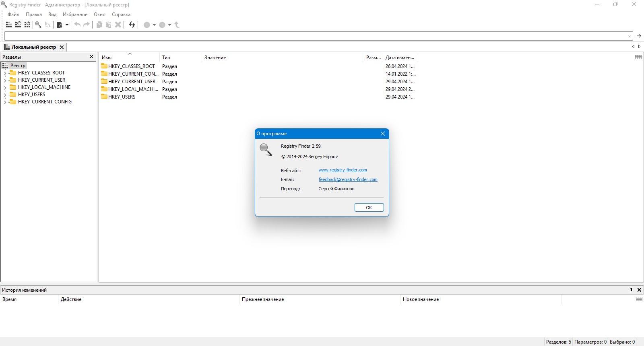This screenshot has height=346, width=644.
Task: Open the feedback@registry-finder.com email link
Action: [x=348, y=179]
